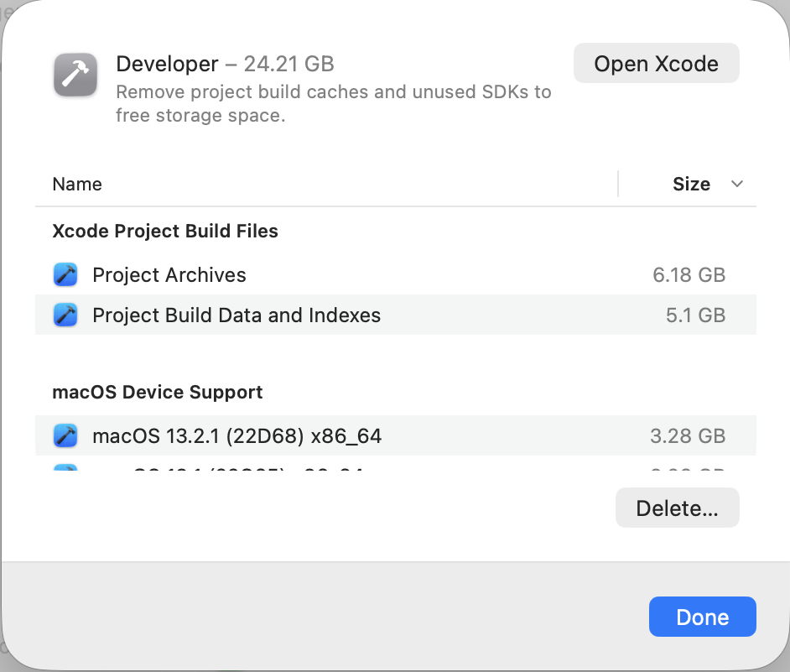Click the Developer hammer icon
The image size is (790, 672).
coord(76,76)
